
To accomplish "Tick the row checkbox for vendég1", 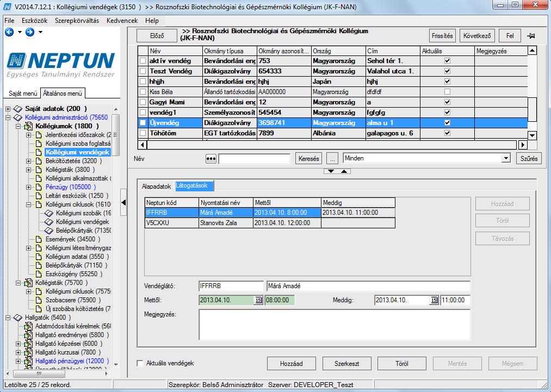I will tap(143, 113).
